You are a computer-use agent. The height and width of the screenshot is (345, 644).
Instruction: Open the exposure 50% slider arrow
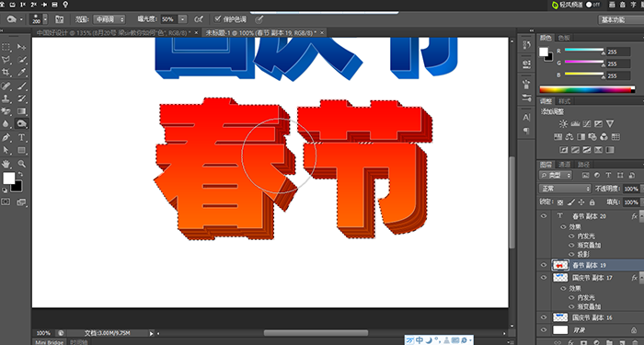tap(183, 19)
